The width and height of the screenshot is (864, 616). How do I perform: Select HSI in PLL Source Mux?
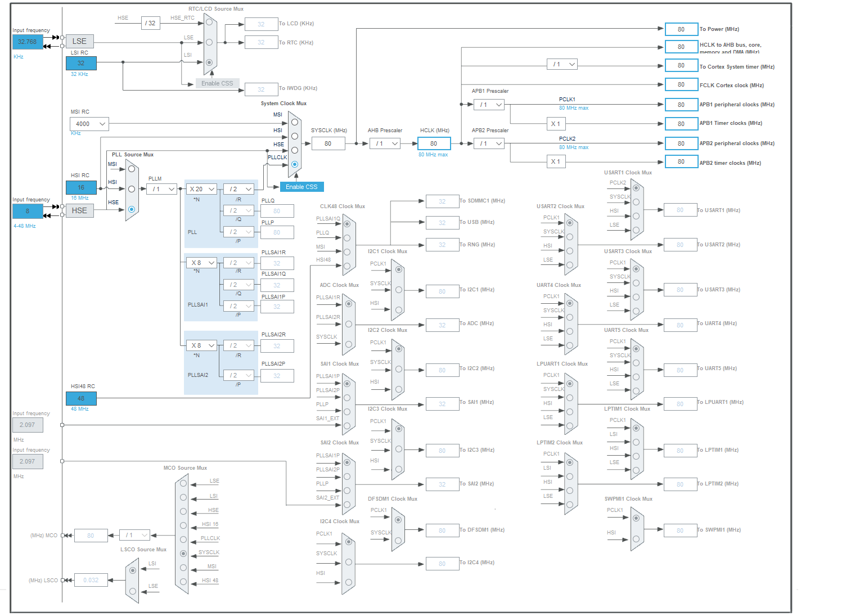[x=132, y=189]
